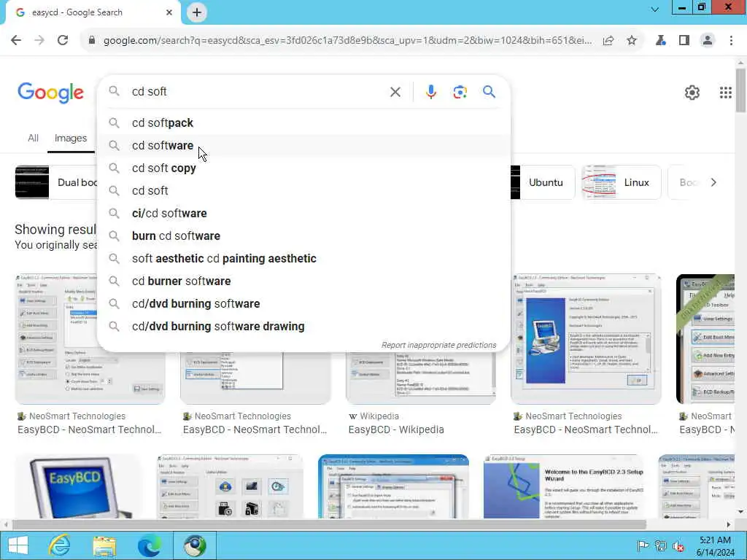747x560 pixels.
Task: Choose suggestion 'ci/cd software'
Action: pyautogui.click(x=303, y=214)
